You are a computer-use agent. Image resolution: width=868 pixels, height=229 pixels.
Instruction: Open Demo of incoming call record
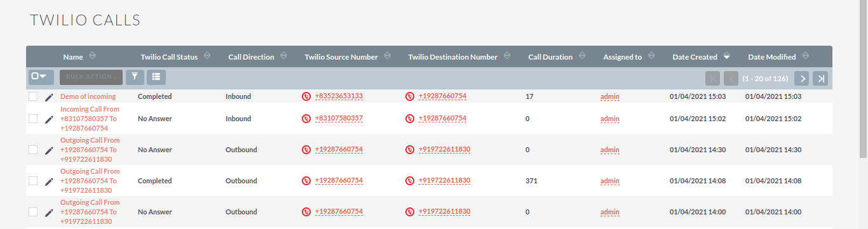coord(88,96)
